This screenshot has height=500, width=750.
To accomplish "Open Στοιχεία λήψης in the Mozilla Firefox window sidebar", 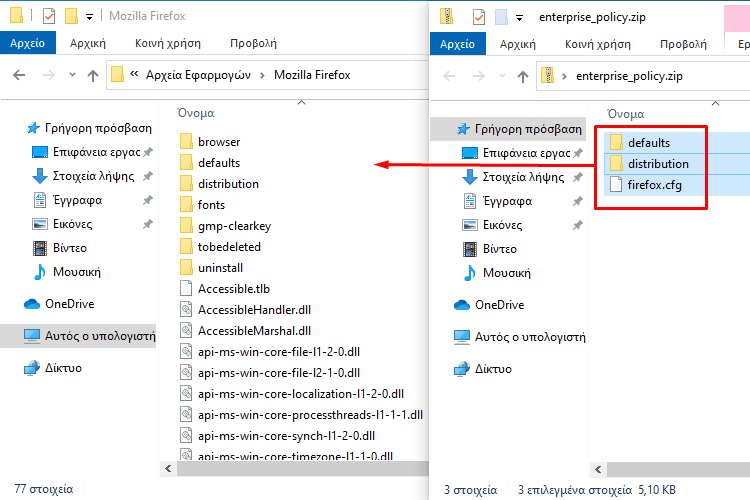I will pos(93,176).
